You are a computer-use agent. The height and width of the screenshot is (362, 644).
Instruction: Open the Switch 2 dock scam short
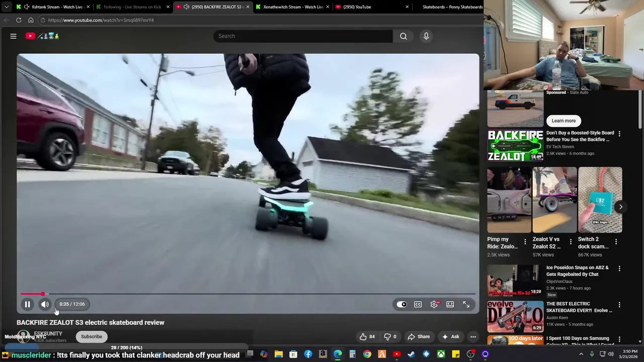[x=600, y=200]
